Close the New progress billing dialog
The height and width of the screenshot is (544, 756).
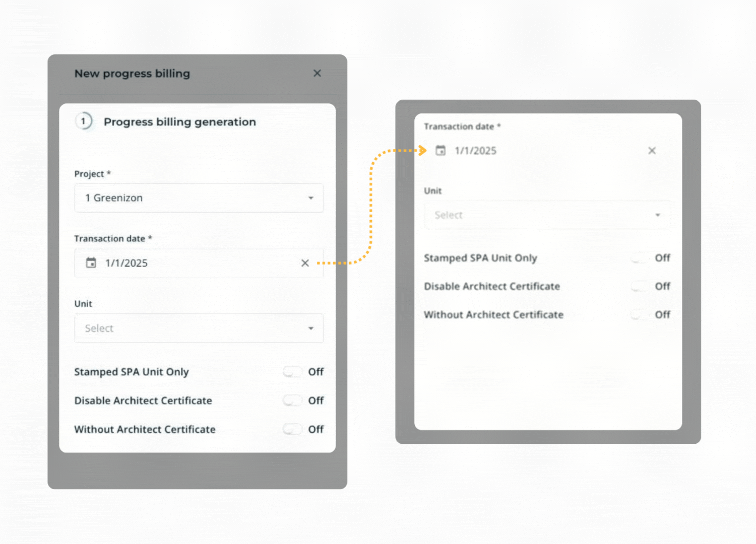coord(317,74)
